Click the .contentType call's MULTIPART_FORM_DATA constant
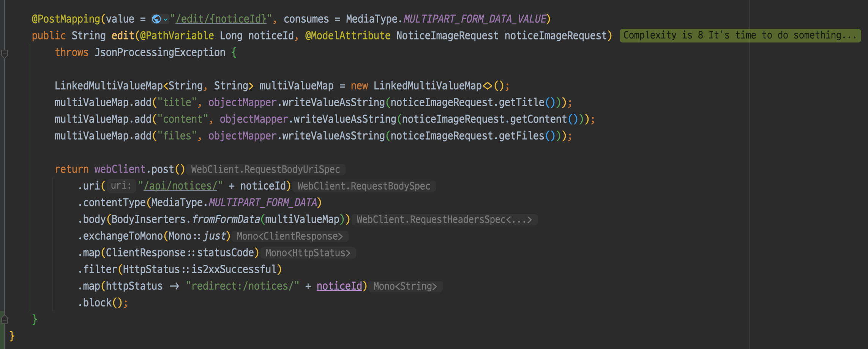 pos(263,203)
